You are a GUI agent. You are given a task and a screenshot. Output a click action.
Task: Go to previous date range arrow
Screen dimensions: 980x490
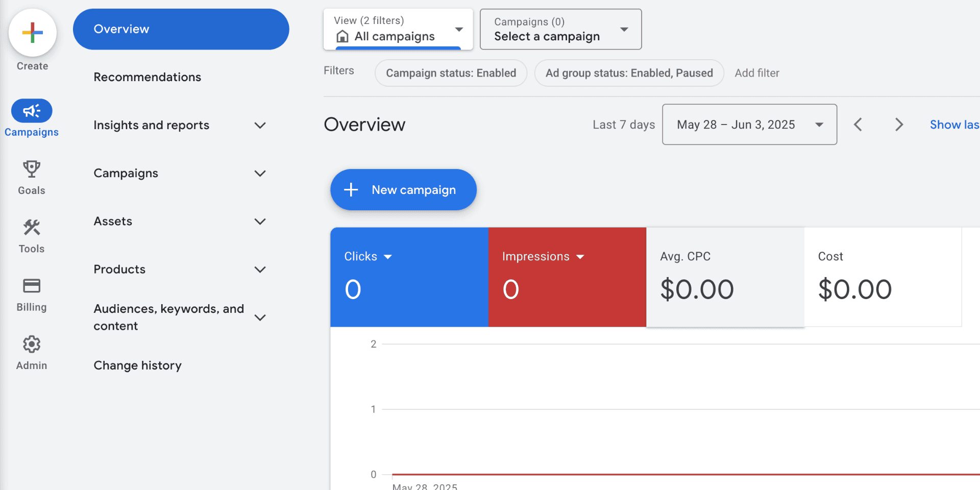pyautogui.click(x=858, y=125)
